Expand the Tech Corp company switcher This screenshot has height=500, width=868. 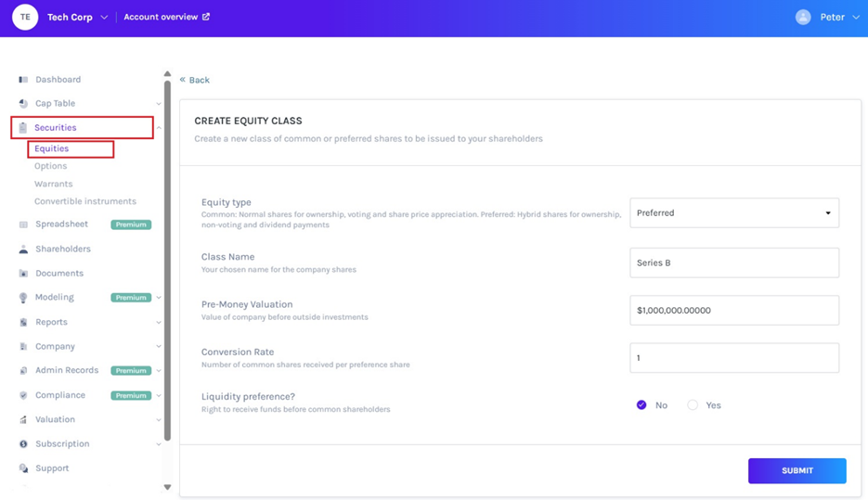(104, 18)
